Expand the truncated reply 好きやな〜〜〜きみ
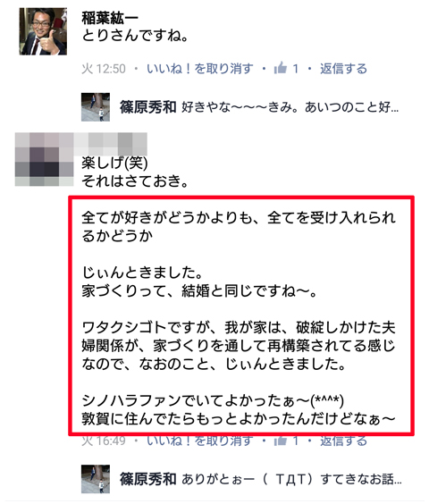Screen dimensions: 429x504 pos(290,107)
